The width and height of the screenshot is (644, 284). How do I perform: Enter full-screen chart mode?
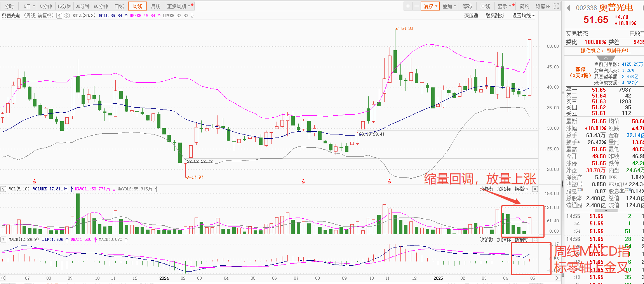557,6
